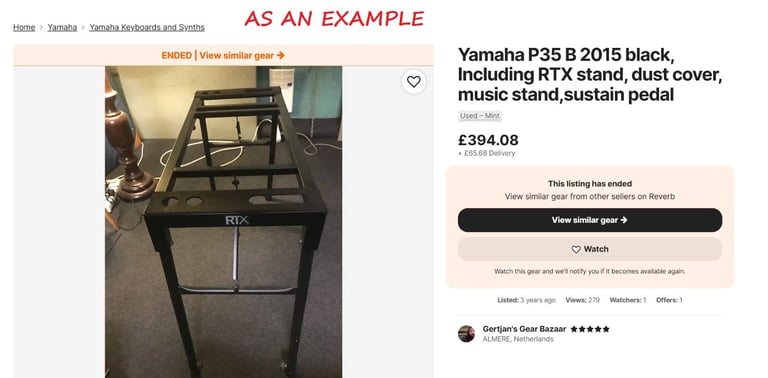Click the Offers: 1 statistic

tap(669, 300)
